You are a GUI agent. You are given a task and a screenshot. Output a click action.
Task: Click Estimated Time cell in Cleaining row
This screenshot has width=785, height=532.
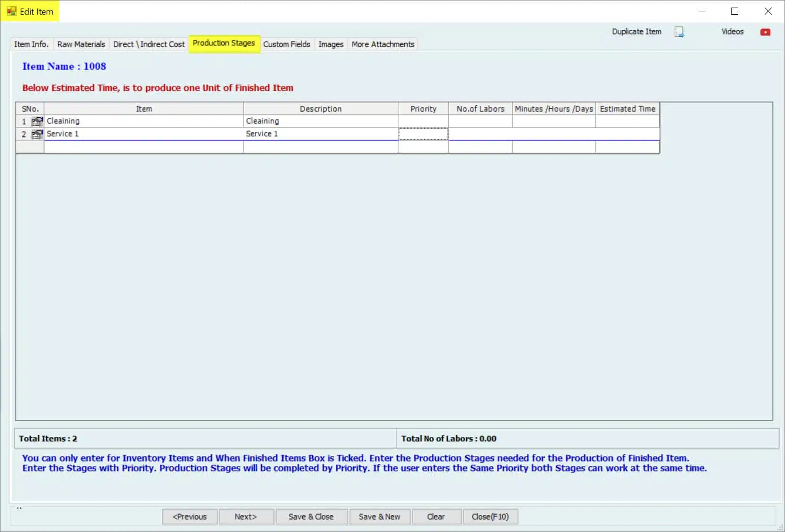(628, 121)
